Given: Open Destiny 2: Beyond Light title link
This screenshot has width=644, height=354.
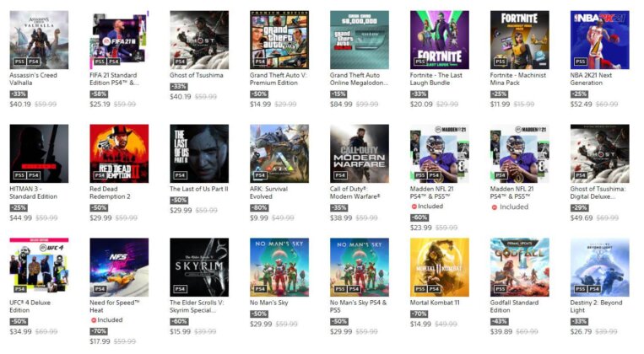Looking at the screenshot, I should pos(596,306).
